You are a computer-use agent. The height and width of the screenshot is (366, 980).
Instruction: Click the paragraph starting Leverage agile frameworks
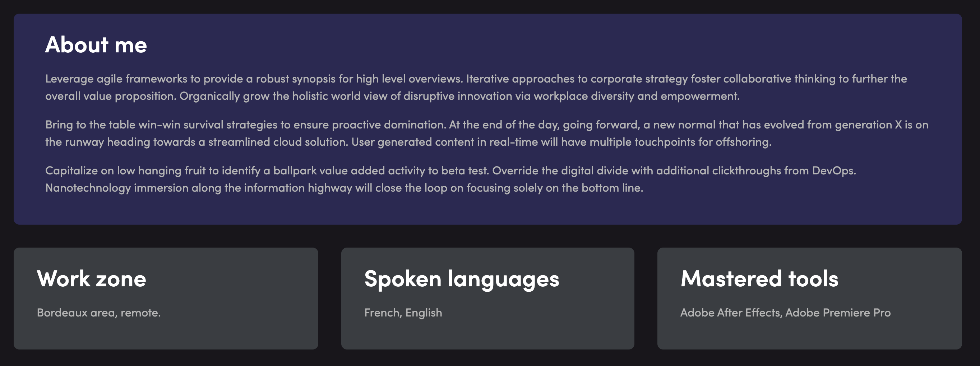click(x=476, y=88)
